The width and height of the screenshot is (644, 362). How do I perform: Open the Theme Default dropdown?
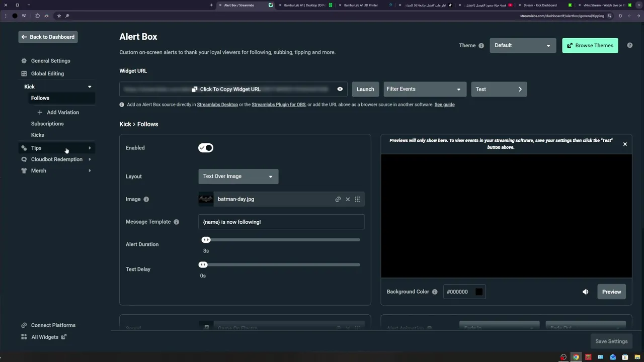click(x=523, y=45)
